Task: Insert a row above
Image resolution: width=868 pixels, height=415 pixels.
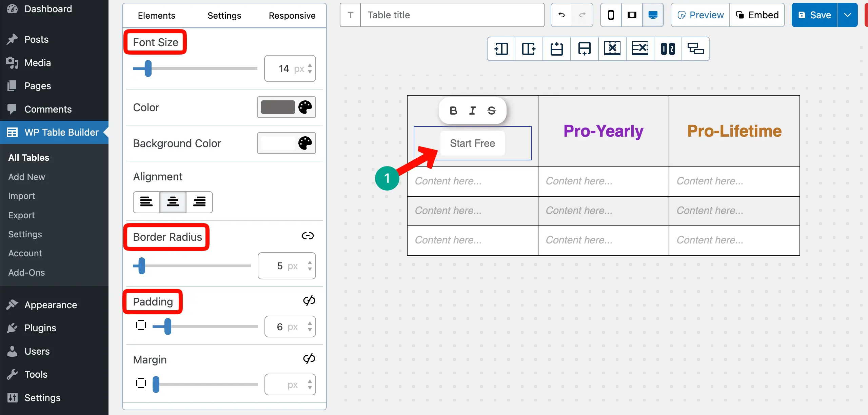Action: [x=556, y=48]
